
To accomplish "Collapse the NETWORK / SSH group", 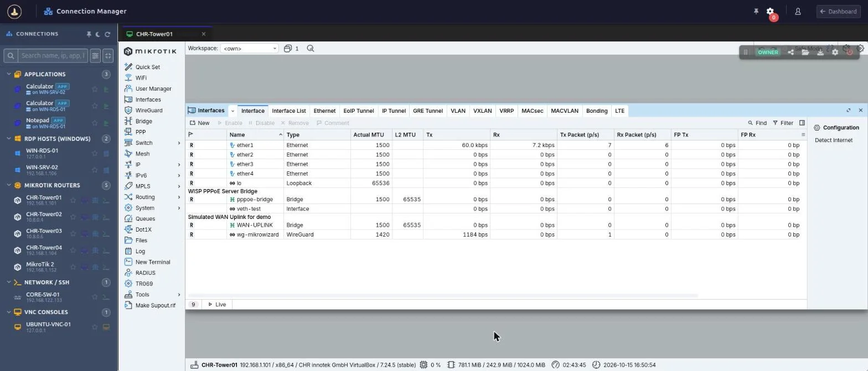I will (9, 283).
